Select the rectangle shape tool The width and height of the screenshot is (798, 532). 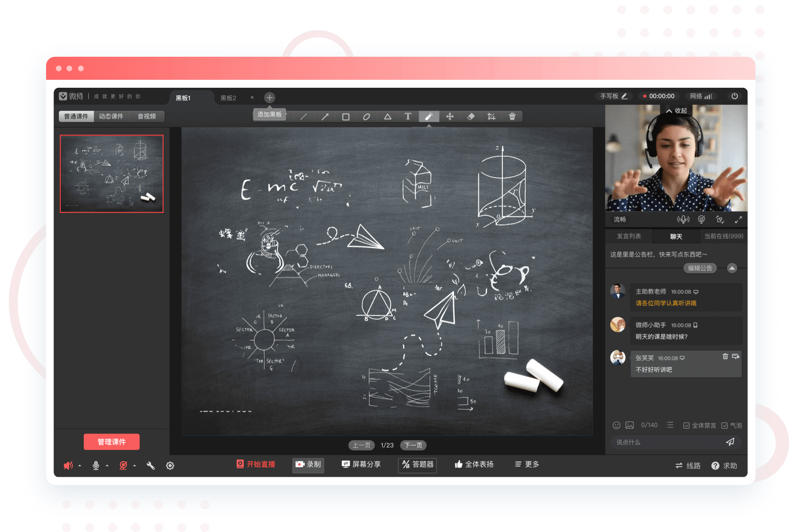point(346,117)
